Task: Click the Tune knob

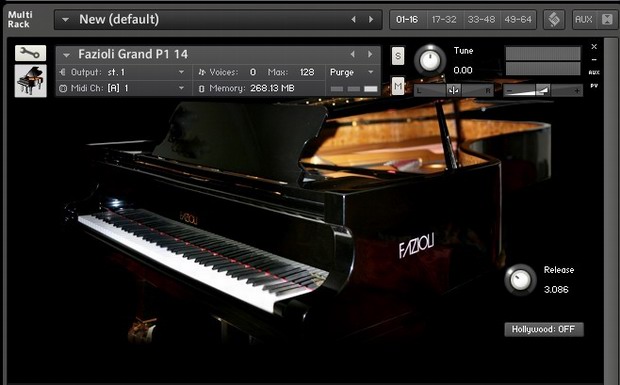Action: point(430,60)
